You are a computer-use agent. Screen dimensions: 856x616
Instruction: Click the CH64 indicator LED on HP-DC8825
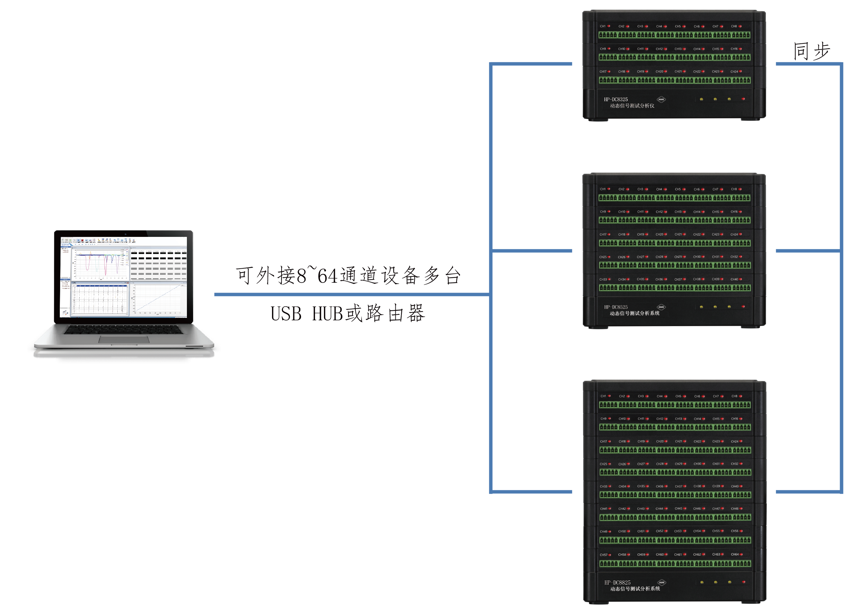point(742,554)
